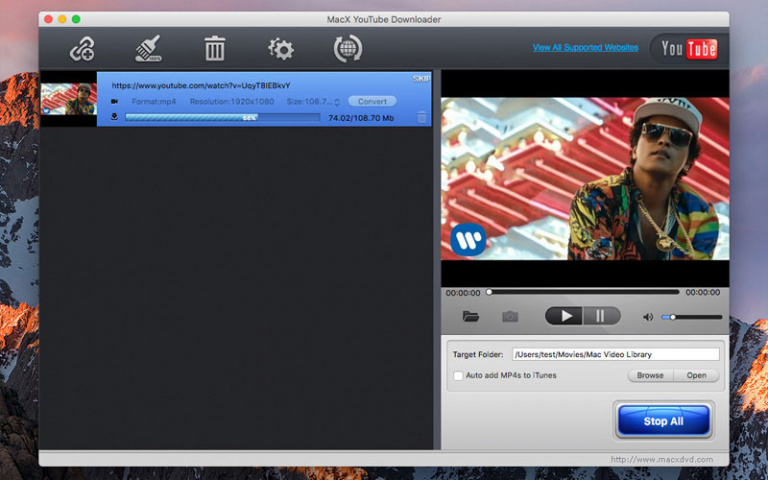Click the Resolution:1920x1080 text
Screen dimensions: 768x480
tap(232, 101)
